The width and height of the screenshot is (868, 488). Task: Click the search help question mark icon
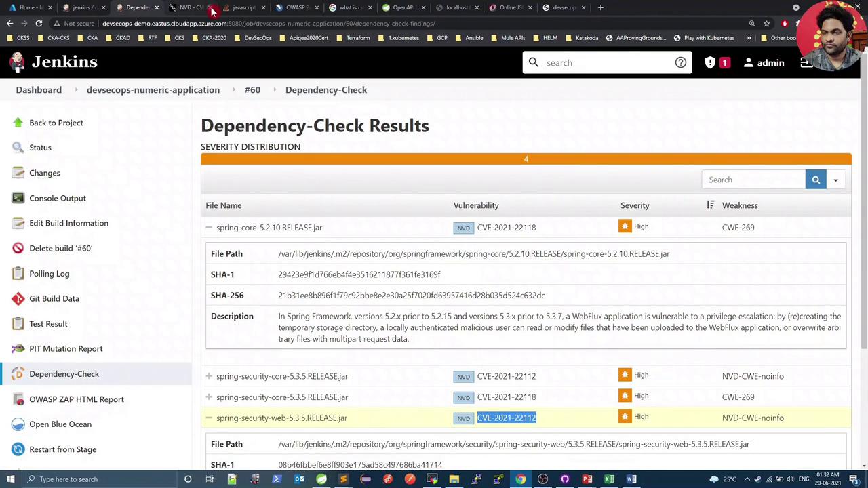[680, 63]
